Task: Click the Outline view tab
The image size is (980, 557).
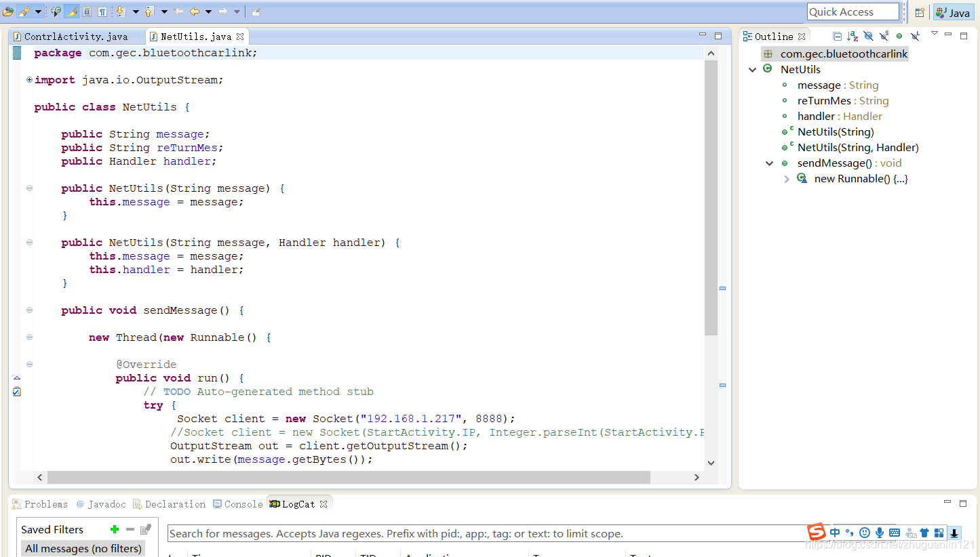Action: pos(774,37)
